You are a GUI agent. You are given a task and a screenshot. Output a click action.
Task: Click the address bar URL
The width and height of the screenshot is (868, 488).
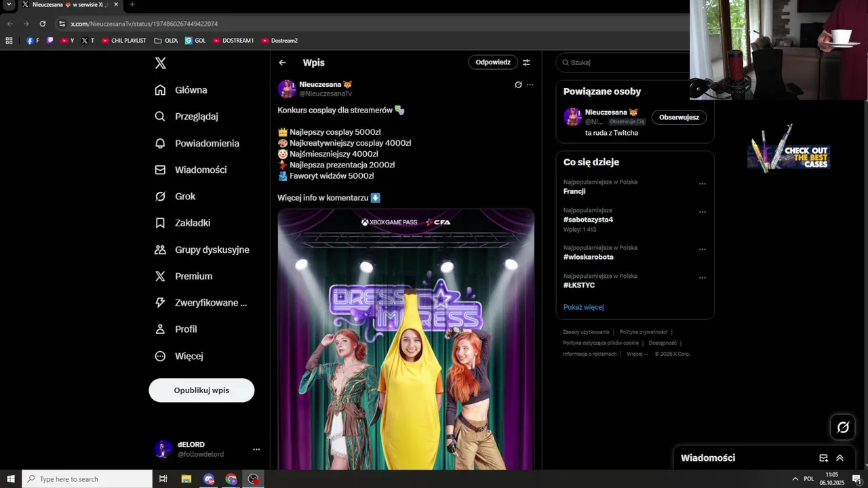[x=144, y=24]
